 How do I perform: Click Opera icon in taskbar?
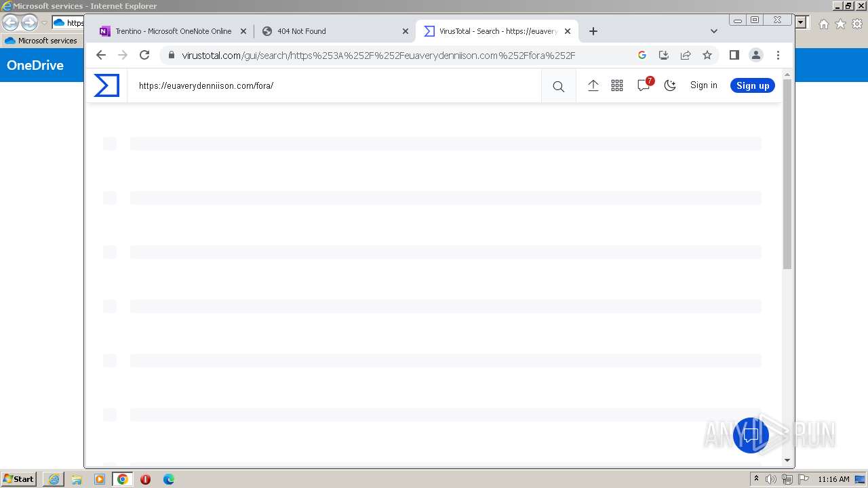145,479
